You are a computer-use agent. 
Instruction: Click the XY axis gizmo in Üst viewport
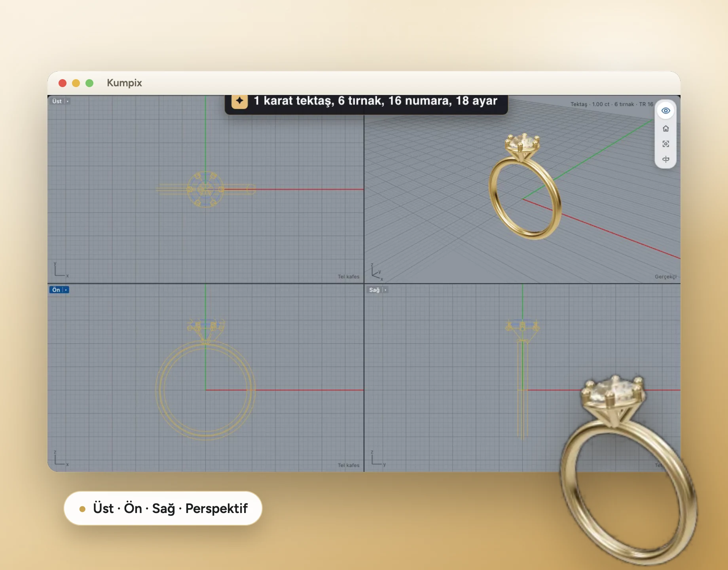pos(61,269)
